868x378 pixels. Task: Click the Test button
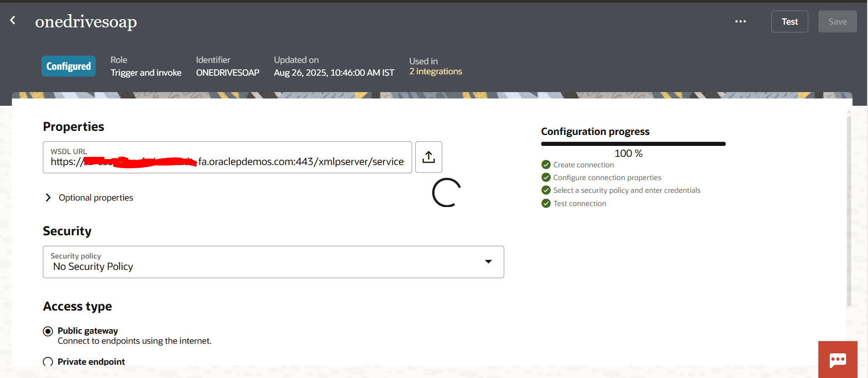click(x=790, y=21)
